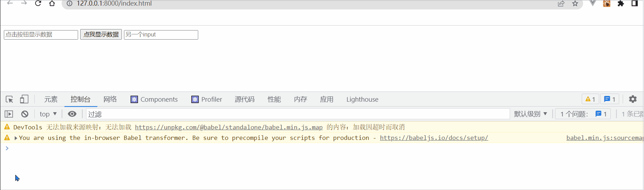This screenshot has height=190, width=644.
Task: Switch to the 网络 tab
Action: click(x=110, y=99)
